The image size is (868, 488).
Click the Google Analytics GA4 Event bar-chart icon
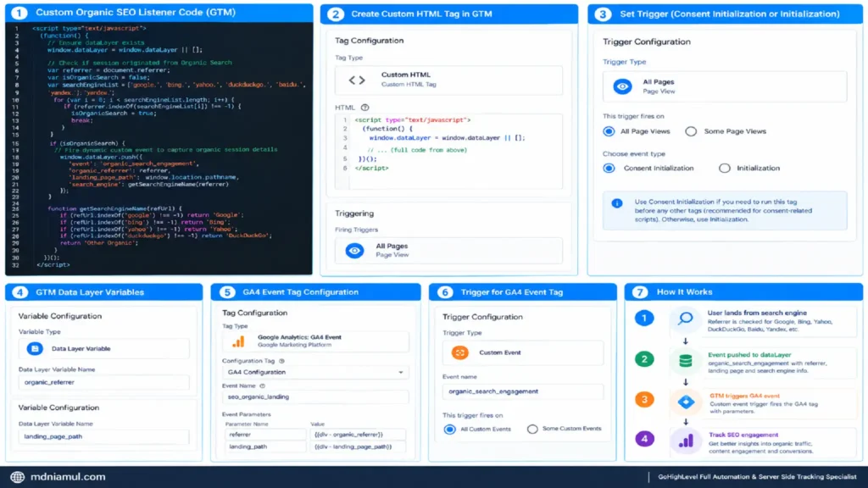[x=238, y=341]
